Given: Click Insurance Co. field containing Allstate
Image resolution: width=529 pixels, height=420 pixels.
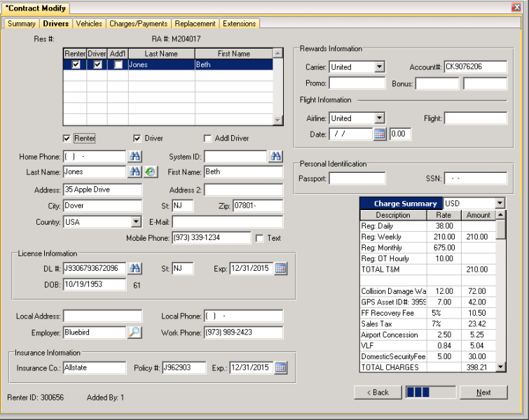Looking at the screenshot, I should click(x=95, y=367).
